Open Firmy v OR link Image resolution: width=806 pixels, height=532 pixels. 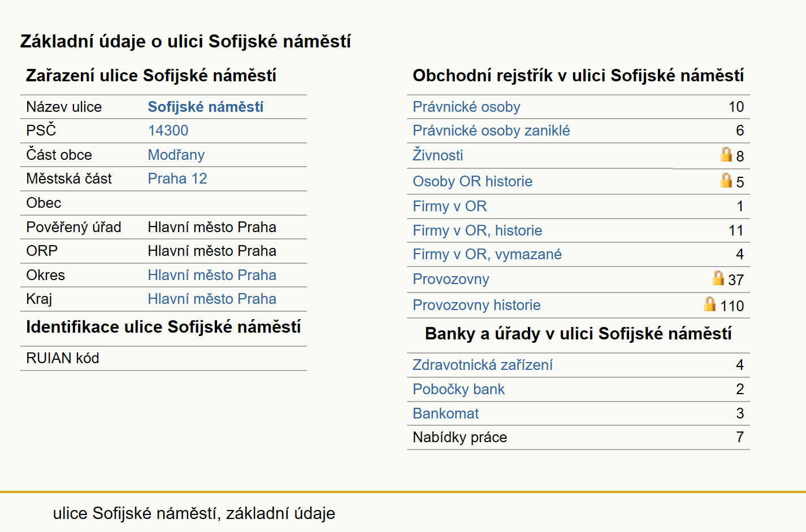click(x=449, y=206)
